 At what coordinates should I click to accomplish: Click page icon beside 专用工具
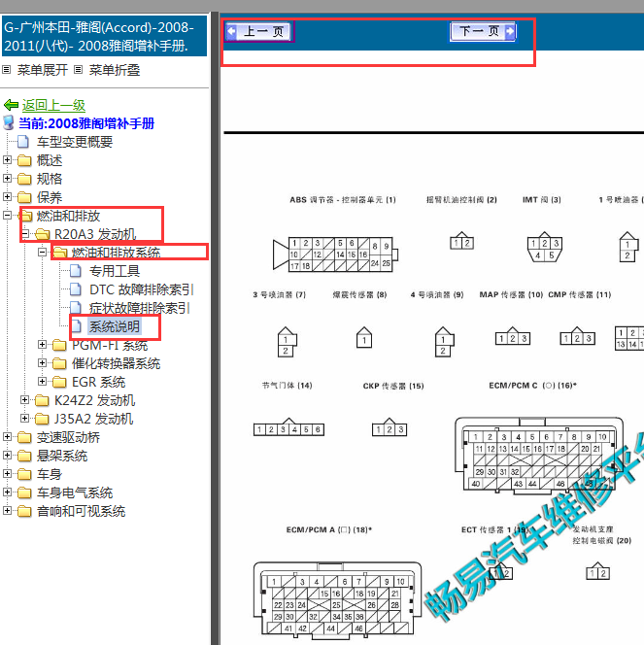tap(75, 271)
